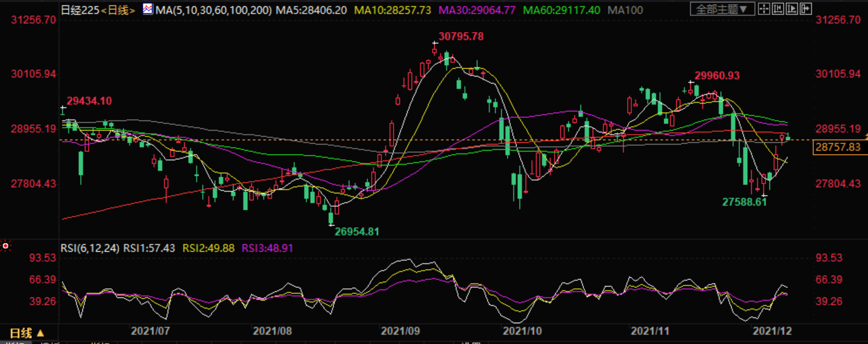
Task: Click the 30795.78 peak price marker
Action: click(x=461, y=36)
